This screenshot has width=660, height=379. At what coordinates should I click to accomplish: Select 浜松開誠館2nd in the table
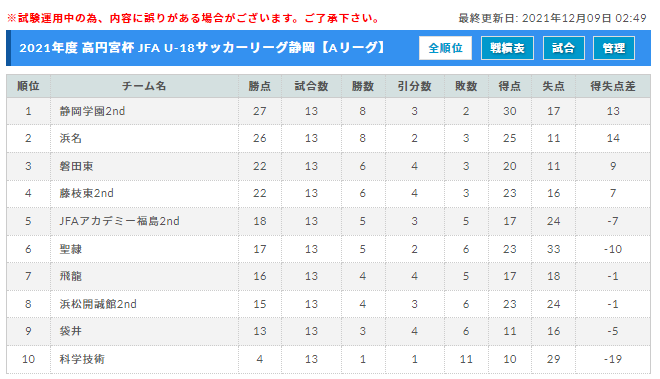[x=98, y=304]
